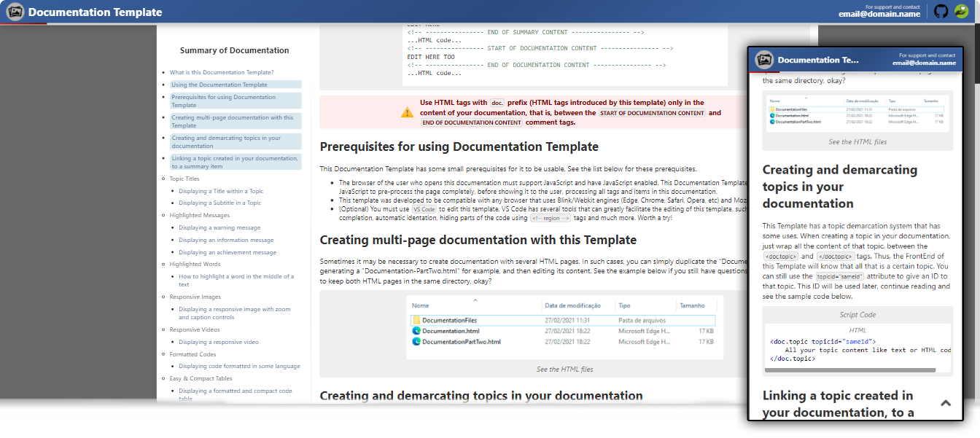
Task: Click the Nome column header in file list image
Action: [x=421, y=306]
